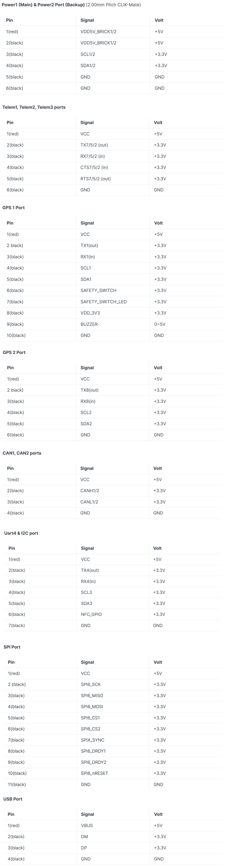Click the SAFETY_SWITCH_LED signal cell
This screenshot has width=226, height=868.
103,301
